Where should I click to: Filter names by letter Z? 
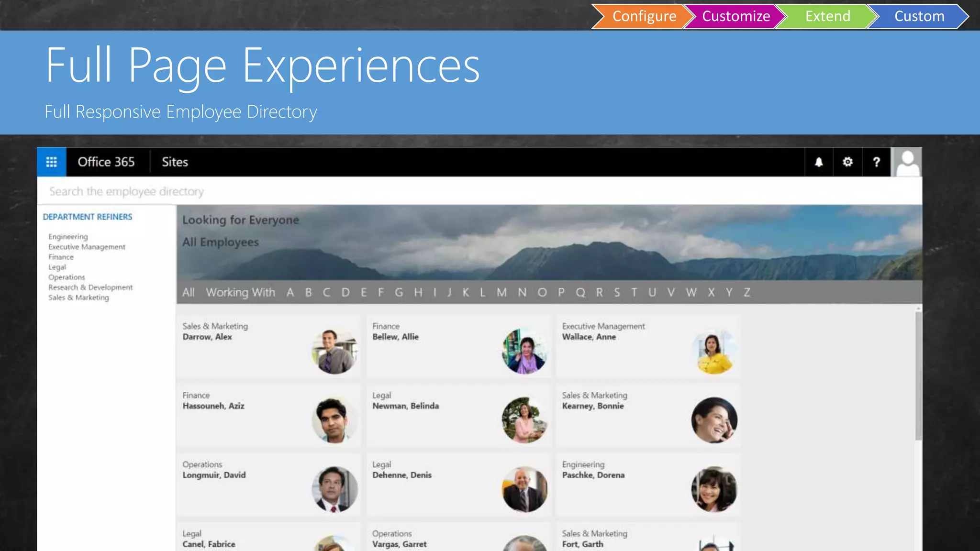pos(746,292)
